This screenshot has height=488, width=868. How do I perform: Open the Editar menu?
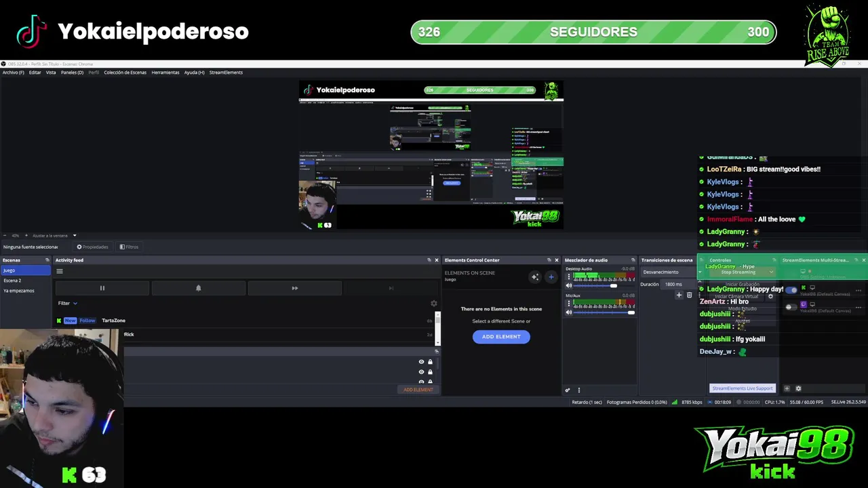coord(35,73)
